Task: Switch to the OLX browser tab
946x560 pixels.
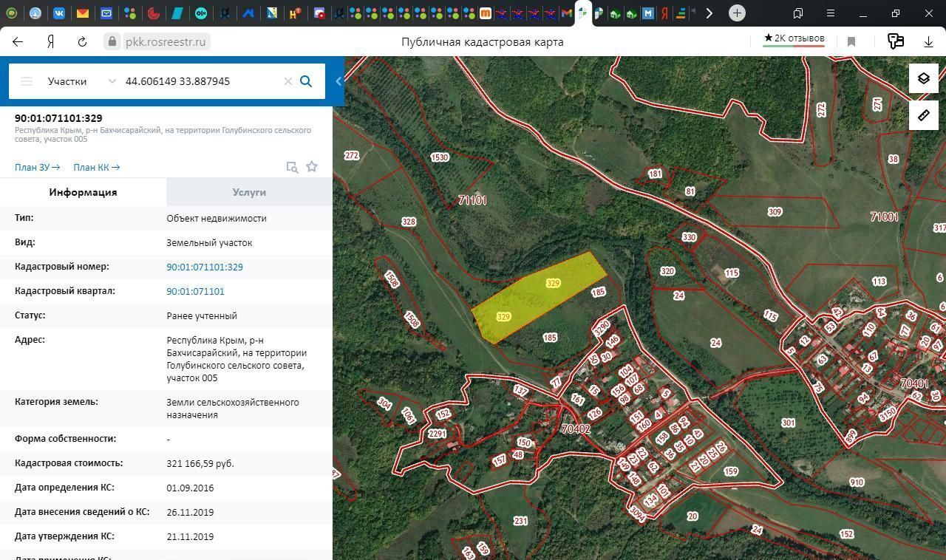Action: pos(201,13)
